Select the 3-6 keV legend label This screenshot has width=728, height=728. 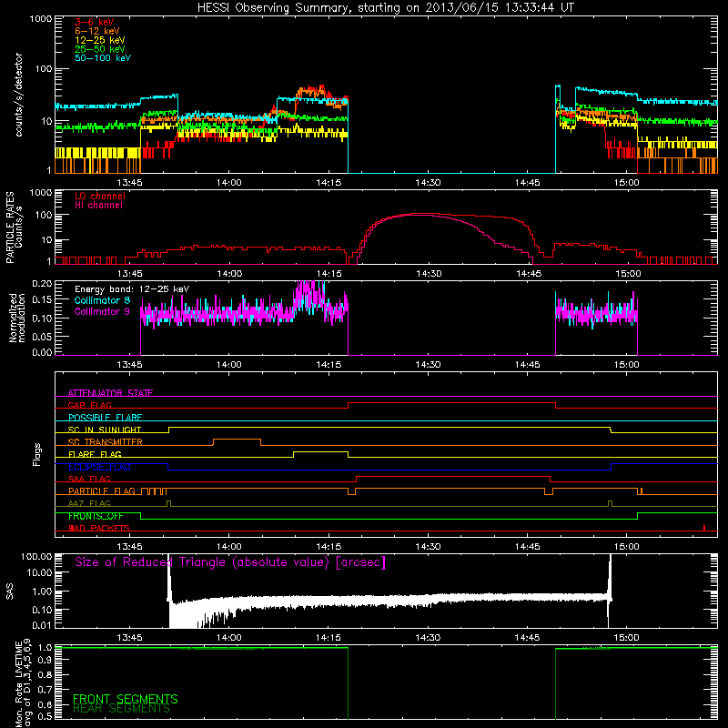(95, 22)
